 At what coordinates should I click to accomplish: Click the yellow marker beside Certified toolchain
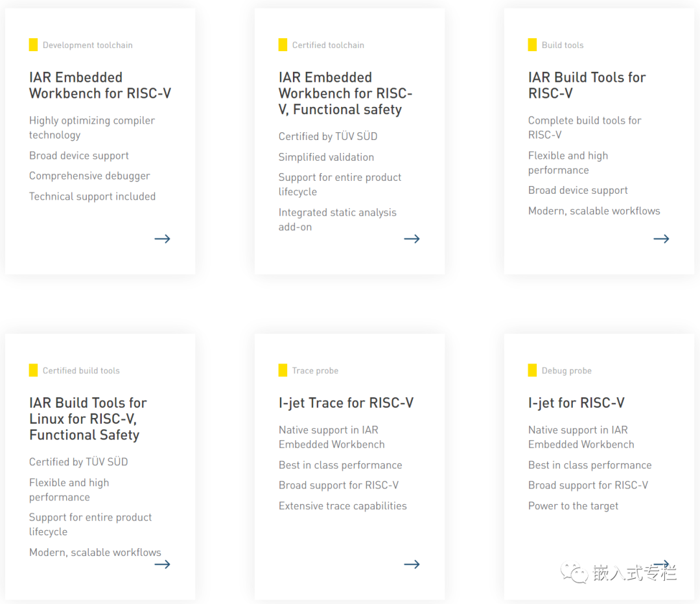[283, 45]
